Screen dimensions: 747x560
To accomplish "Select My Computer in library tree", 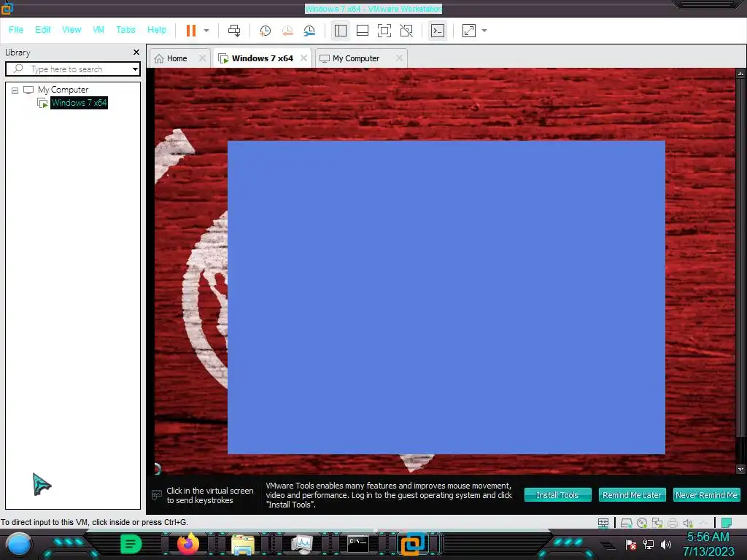I will pyautogui.click(x=63, y=90).
